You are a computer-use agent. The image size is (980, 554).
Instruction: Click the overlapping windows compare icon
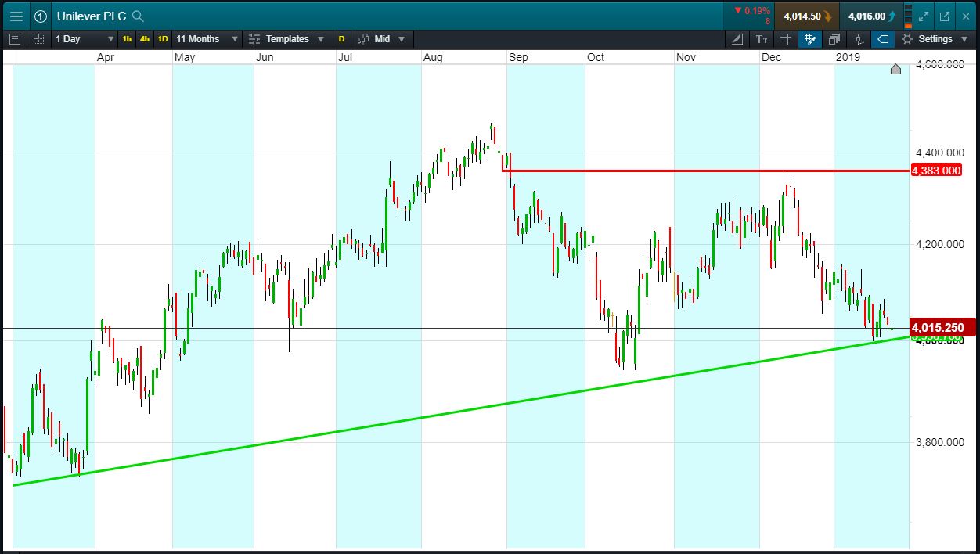(x=834, y=38)
